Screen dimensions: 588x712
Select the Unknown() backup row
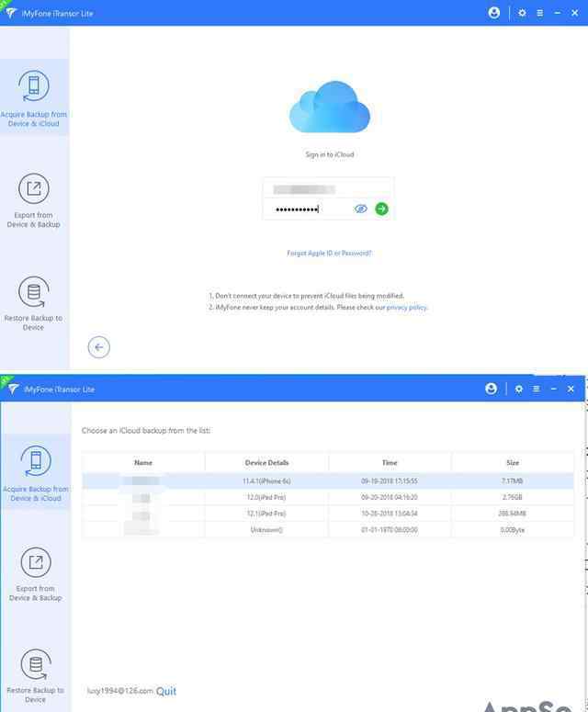coord(328,530)
